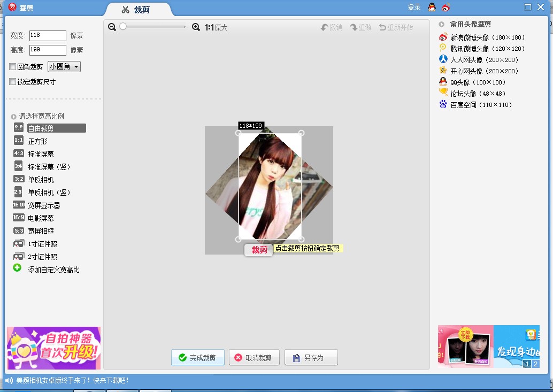Select the 16:9 movie screen ratio

coord(41,218)
